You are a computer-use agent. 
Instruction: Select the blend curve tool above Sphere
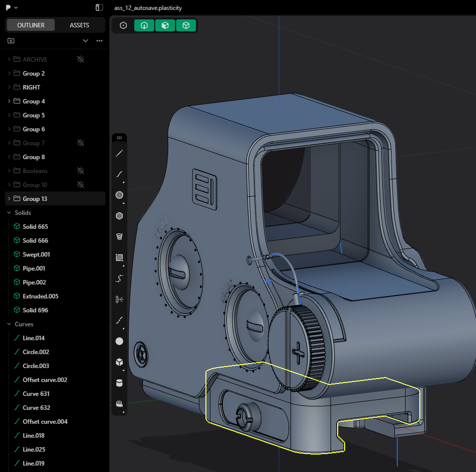tap(119, 320)
